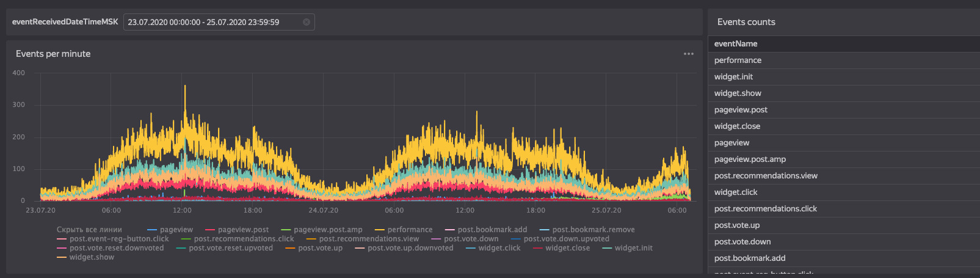Viewport: 980px width, 278px height.
Task: Toggle the pageview series in the legend
Action: click(170, 230)
